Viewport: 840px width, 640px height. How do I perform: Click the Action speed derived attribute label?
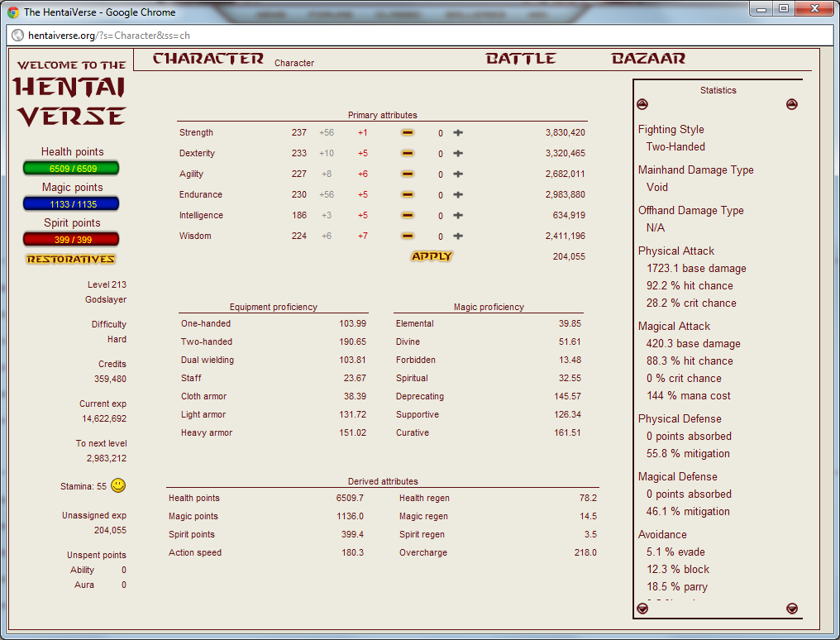pyautogui.click(x=195, y=552)
